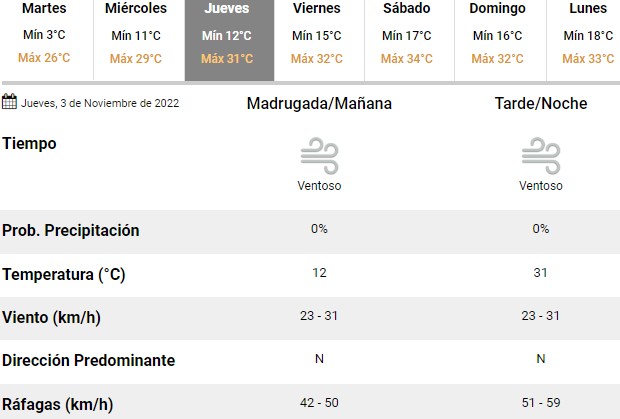620x419 pixels.
Task: Click the Ventoso wind icon under Tarde/Noche
Action: click(x=541, y=156)
